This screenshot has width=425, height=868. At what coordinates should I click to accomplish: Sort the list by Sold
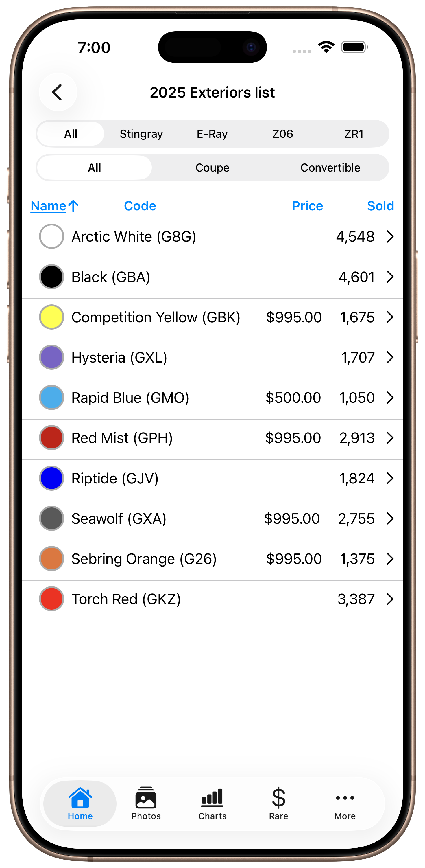pyautogui.click(x=380, y=205)
